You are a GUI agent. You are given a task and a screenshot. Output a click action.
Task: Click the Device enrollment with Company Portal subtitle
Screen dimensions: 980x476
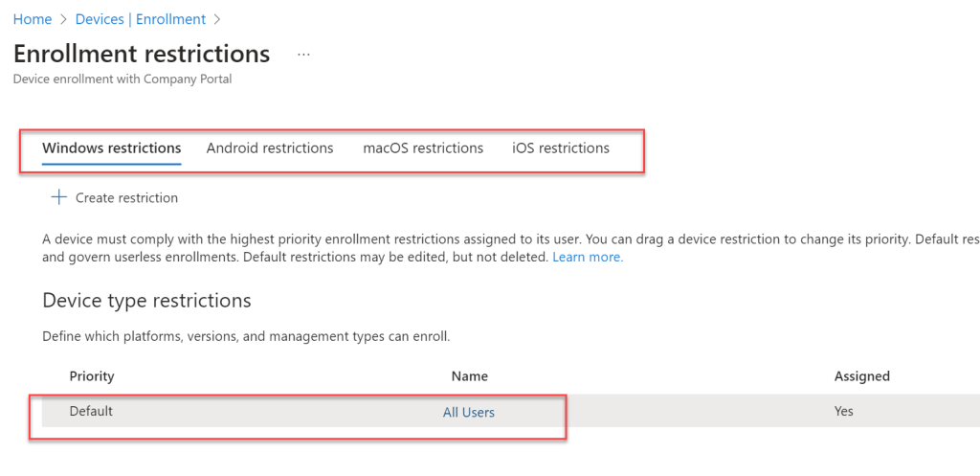(x=122, y=79)
